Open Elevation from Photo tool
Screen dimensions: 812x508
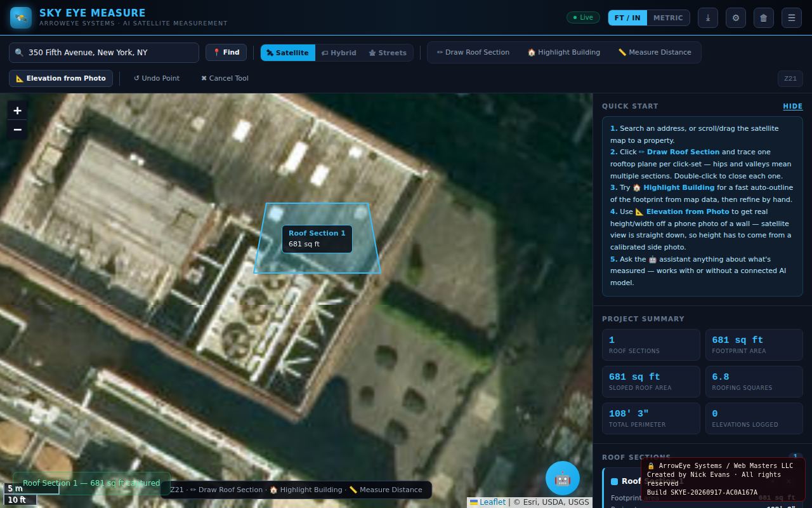pos(61,78)
